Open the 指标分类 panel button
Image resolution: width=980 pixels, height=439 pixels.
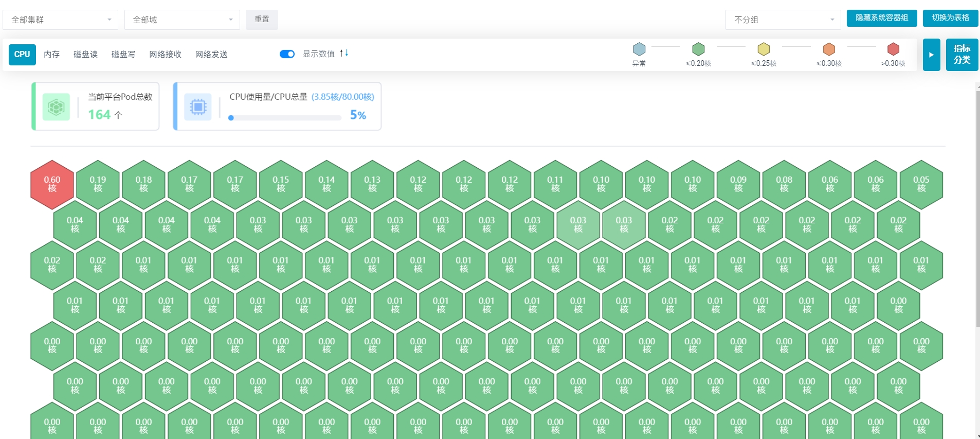tap(961, 55)
